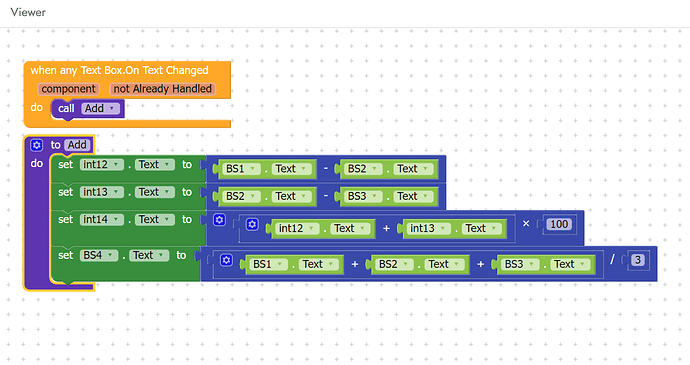Open BS1 dropdown in the subtraction block
690x365 pixels.
click(241, 169)
